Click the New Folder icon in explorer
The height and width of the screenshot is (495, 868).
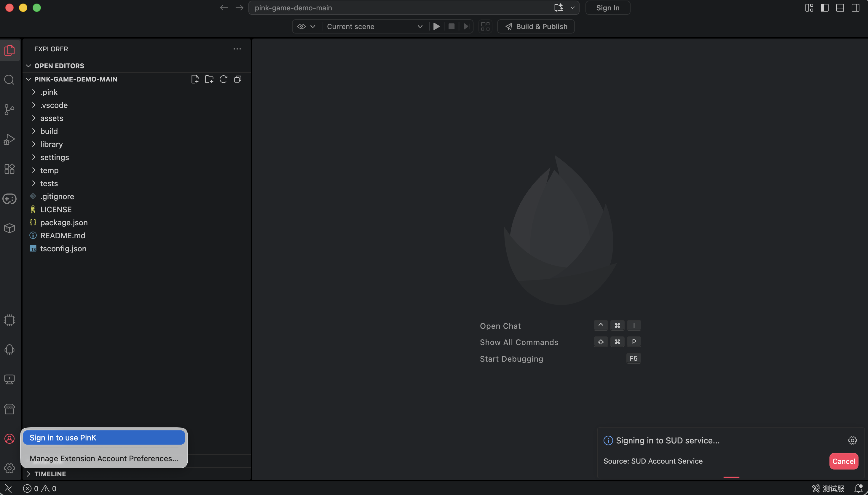209,79
